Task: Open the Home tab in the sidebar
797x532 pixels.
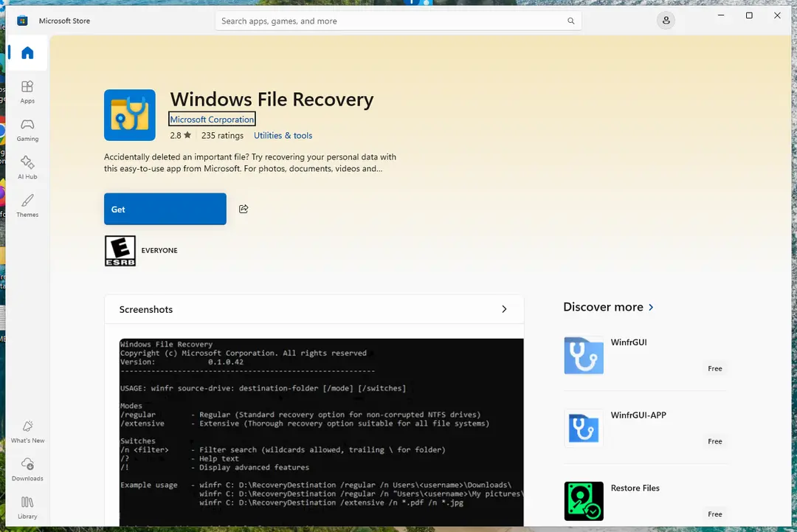Action: pyautogui.click(x=27, y=53)
